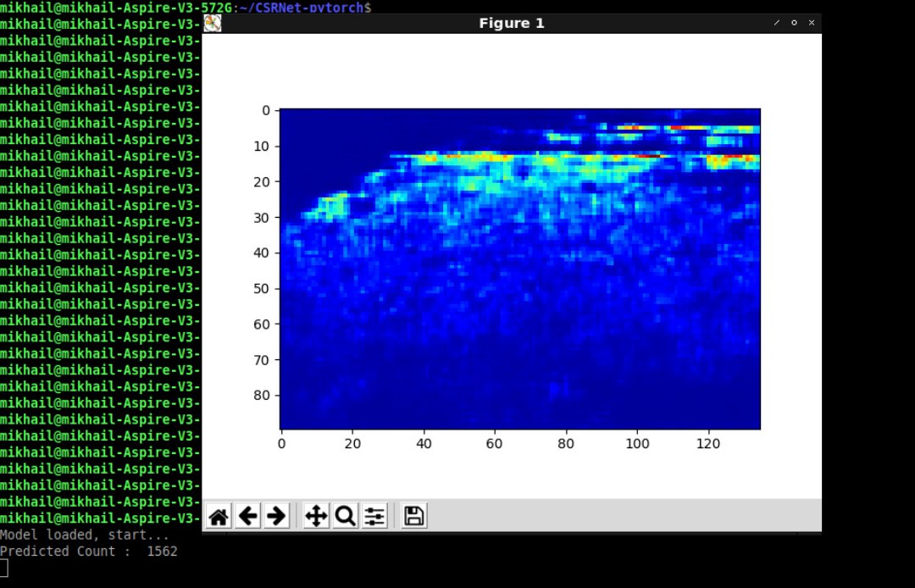Open window menu via Figure 1 icon
Image resolution: width=915 pixels, height=588 pixels.
coord(213,24)
